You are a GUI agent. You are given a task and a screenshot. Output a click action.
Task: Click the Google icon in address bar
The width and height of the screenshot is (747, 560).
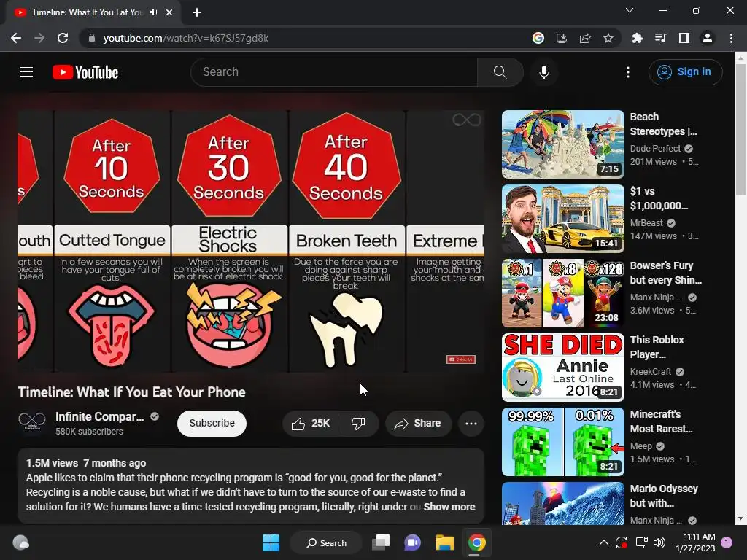point(538,38)
